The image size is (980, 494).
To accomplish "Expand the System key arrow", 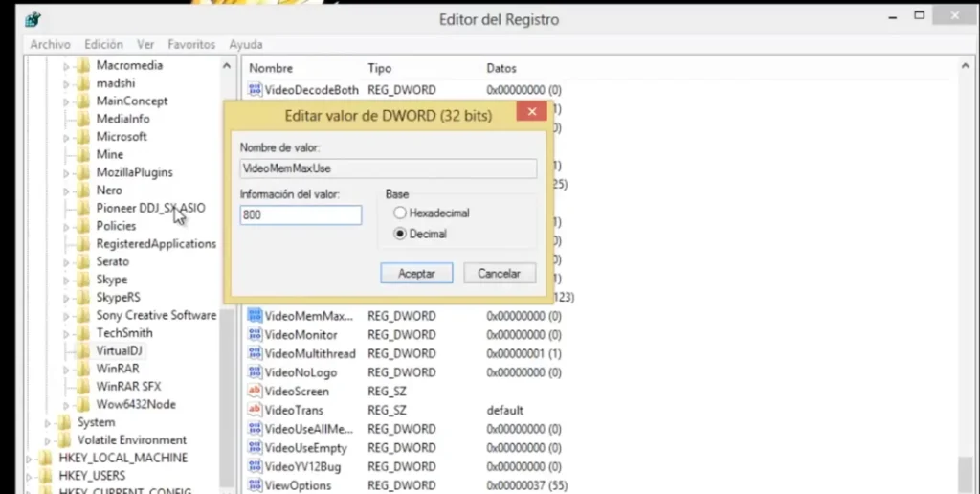I will point(49,423).
